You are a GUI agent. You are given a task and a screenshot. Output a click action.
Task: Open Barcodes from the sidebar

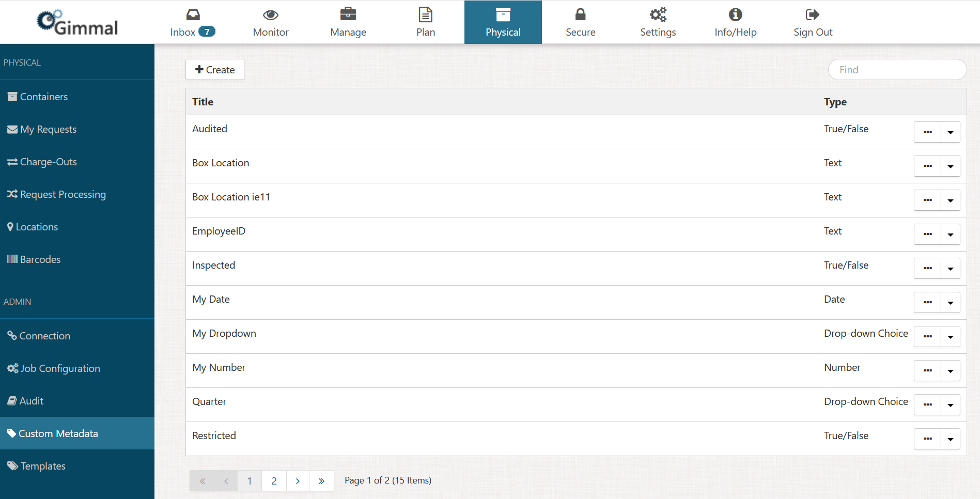pos(40,259)
